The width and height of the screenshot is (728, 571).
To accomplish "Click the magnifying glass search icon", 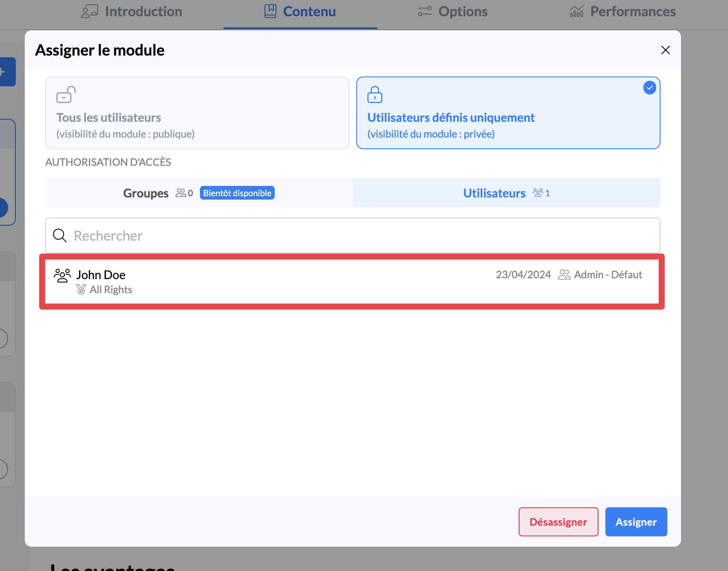I will tap(60, 235).
